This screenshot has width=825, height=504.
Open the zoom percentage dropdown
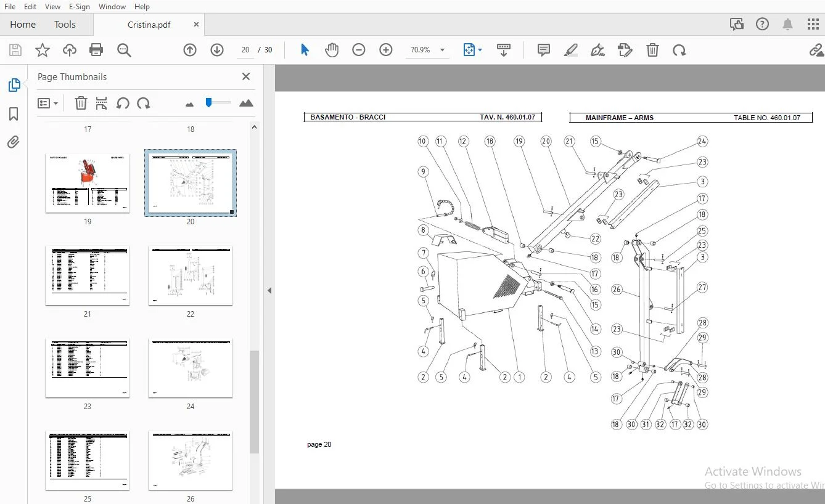[442, 50]
